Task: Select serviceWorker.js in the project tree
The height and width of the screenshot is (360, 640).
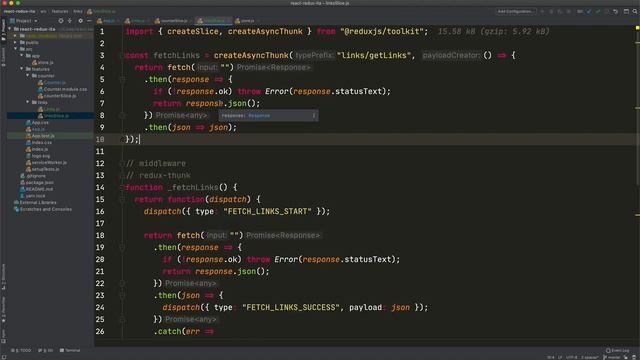Action: [x=46, y=162]
